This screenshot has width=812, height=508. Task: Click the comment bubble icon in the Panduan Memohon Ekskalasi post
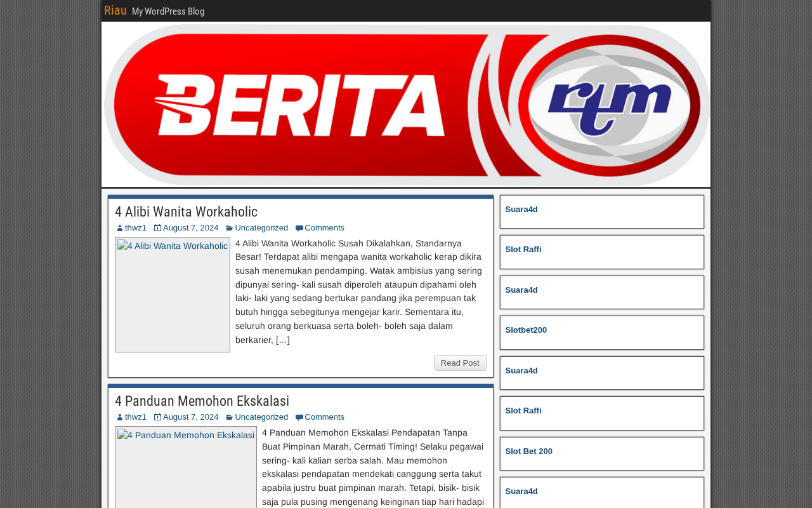299,418
